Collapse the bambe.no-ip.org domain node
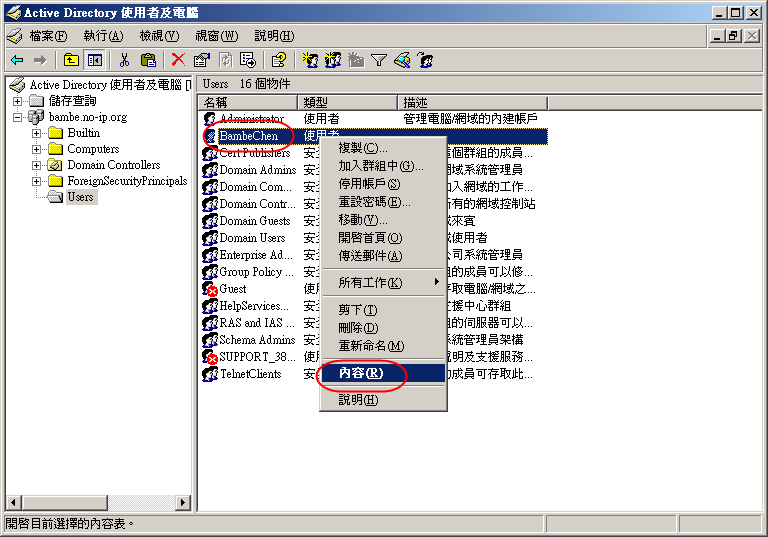This screenshot has width=768, height=537. [18, 117]
